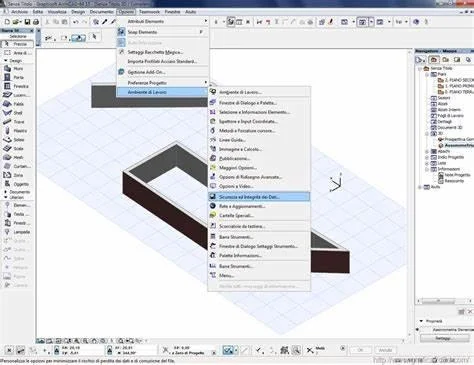Select the Mesh tool
474x365 pixels.
[17, 157]
